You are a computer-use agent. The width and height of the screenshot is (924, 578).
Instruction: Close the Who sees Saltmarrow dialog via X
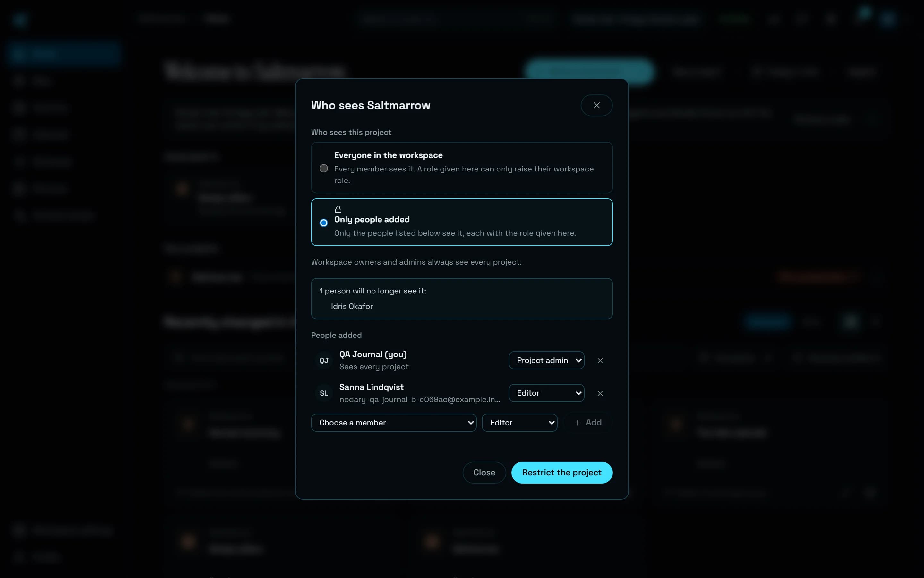596,105
